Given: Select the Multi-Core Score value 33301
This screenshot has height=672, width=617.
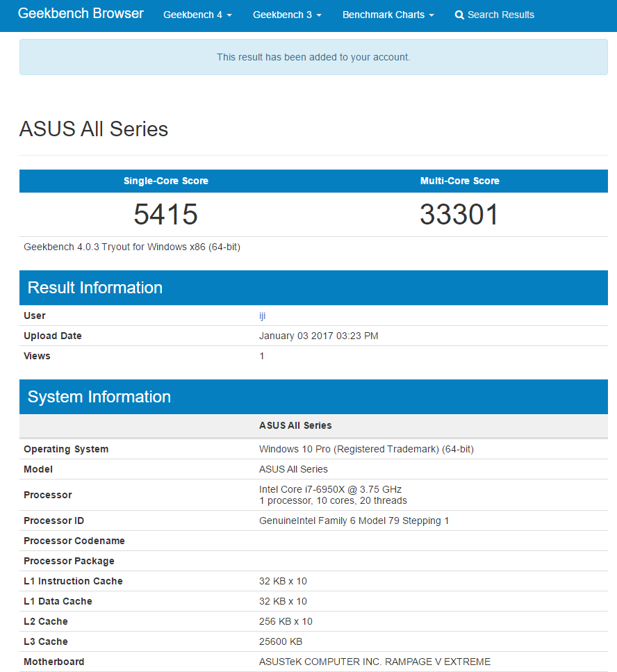Looking at the screenshot, I should [x=459, y=214].
